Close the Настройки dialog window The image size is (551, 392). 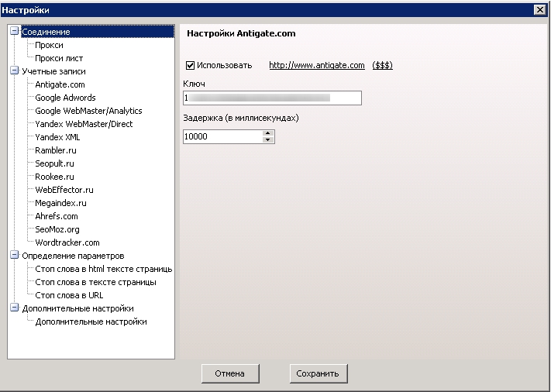pos(539,10)
